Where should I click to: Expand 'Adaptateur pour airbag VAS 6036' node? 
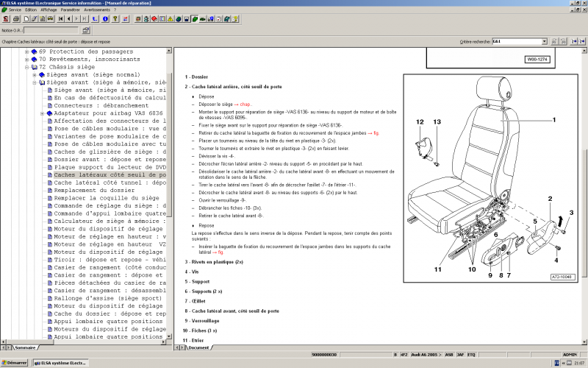(42, 113)
